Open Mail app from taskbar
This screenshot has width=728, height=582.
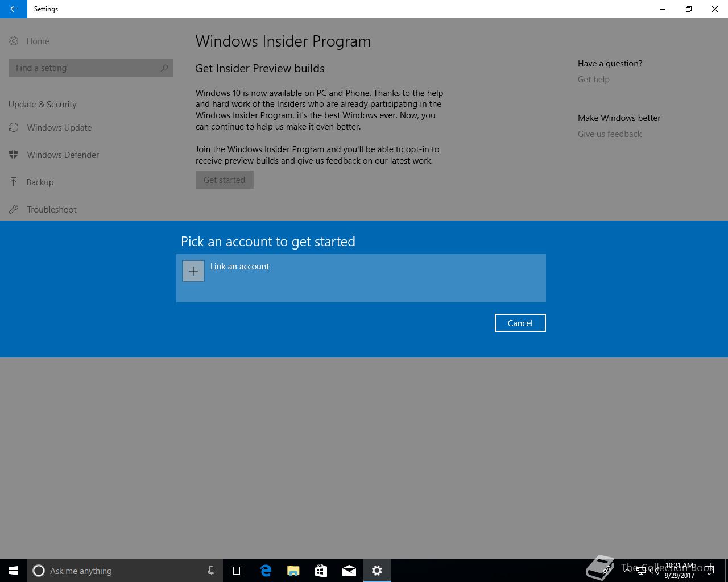tap(349, 571)
